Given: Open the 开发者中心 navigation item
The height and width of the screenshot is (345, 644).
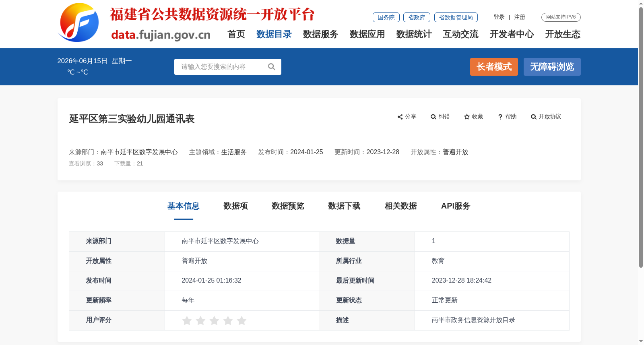Looking at the screenshot, I should point(512,34).
